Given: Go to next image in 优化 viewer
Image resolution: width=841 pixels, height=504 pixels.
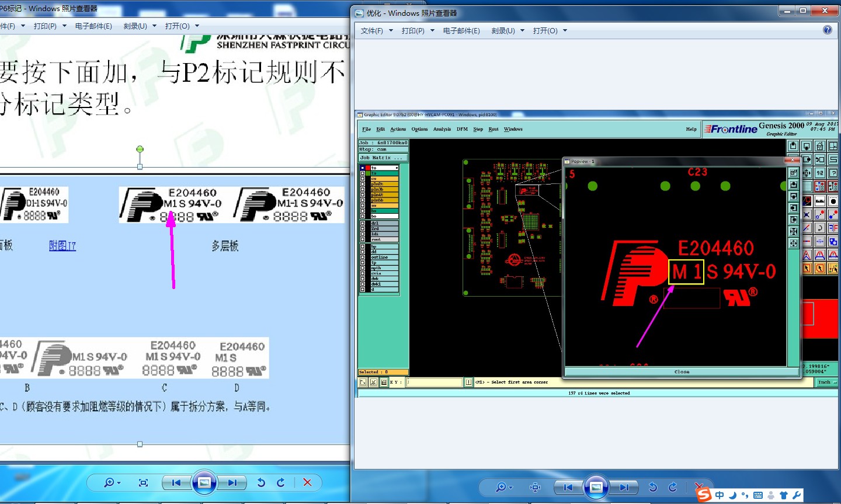Looking at the screenshot, I should click(x=624, y=487).
